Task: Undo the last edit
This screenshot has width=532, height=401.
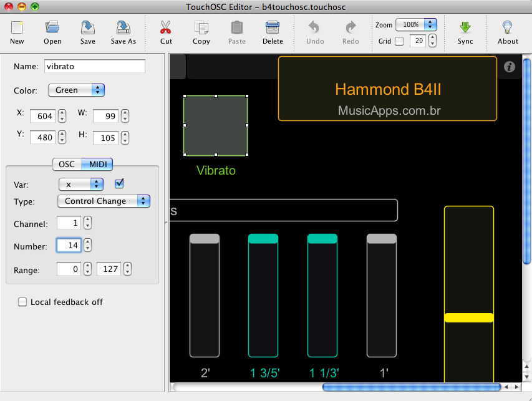Action: [314, 27]
